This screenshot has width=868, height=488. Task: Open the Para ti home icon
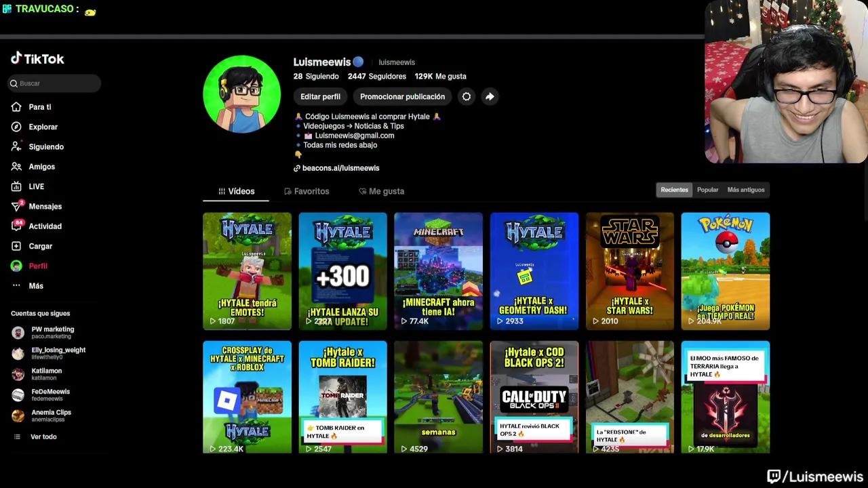(16, 107)
